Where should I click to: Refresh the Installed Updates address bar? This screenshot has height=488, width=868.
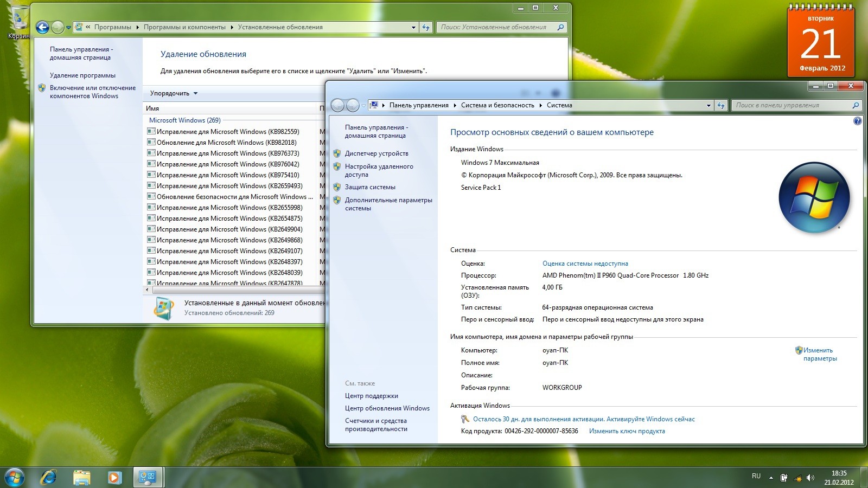point(426,27)
